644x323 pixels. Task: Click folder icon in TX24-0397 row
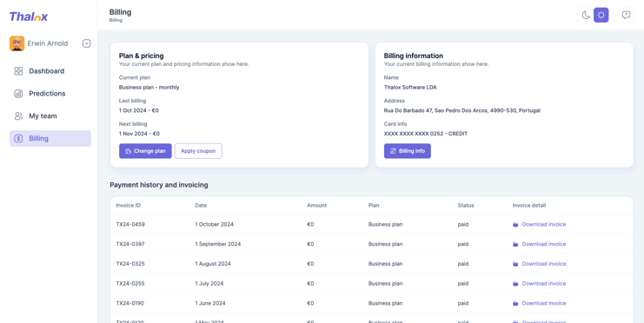(x=515, y=244)
